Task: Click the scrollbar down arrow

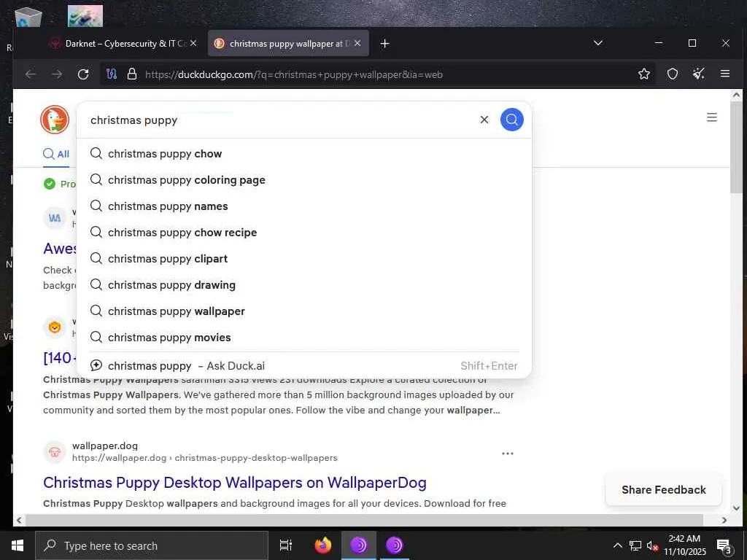Action: (x=736, y=507)
